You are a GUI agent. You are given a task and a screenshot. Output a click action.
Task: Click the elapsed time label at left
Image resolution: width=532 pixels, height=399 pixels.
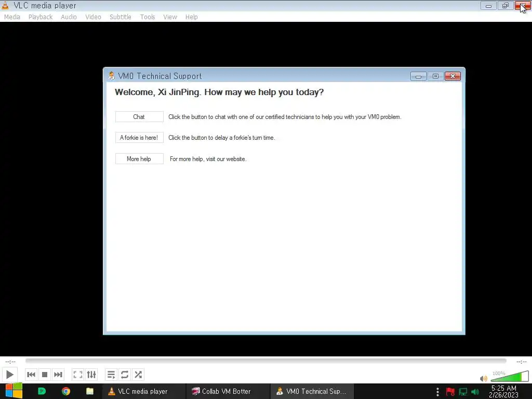10,362
